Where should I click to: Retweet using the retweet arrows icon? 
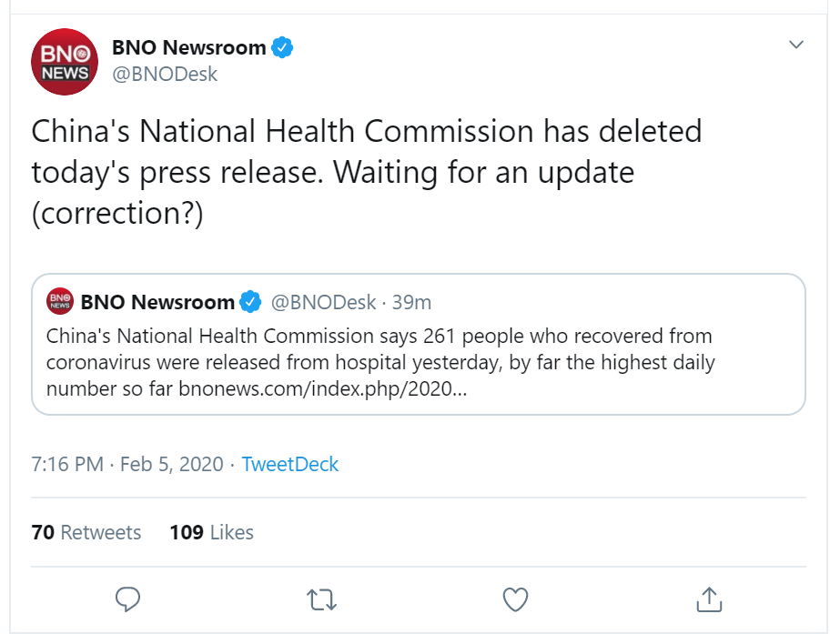click(321, 599)
